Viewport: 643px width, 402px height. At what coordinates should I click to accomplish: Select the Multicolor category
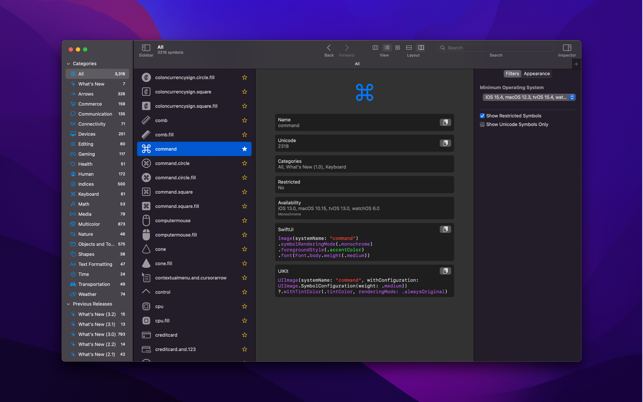point(89,224)
